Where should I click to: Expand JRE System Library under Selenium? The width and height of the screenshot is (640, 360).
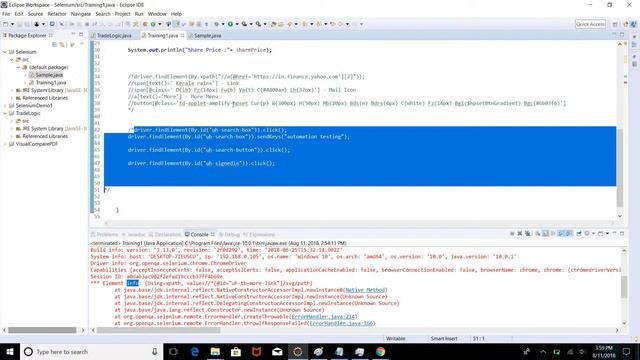pos(12,90)
